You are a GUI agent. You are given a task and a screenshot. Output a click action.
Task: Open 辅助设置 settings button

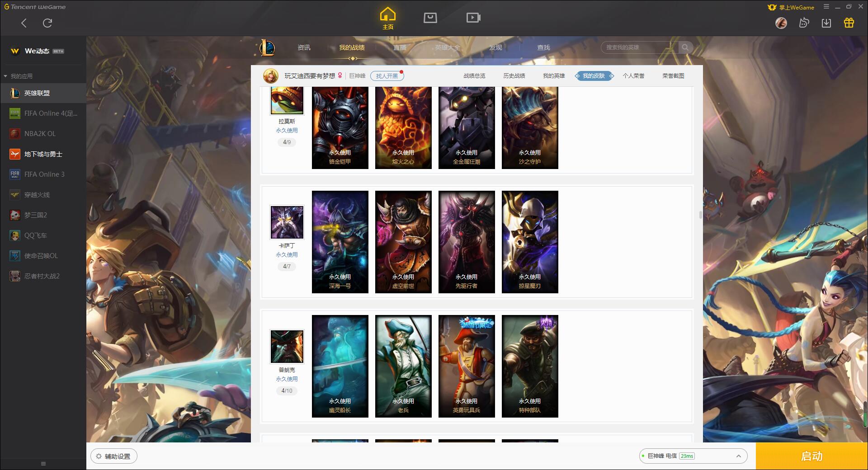point(114,456)
